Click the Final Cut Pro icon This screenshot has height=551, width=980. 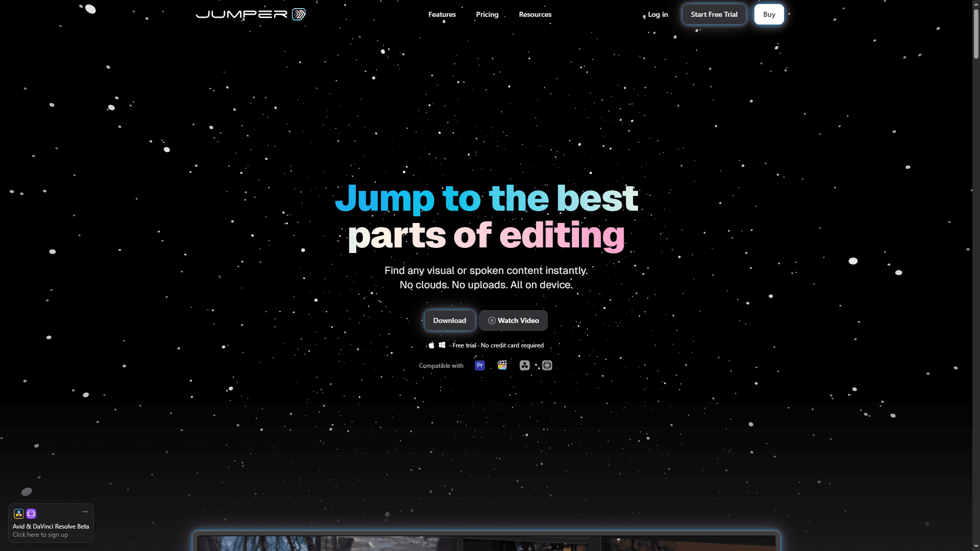[x=502, y=365]
